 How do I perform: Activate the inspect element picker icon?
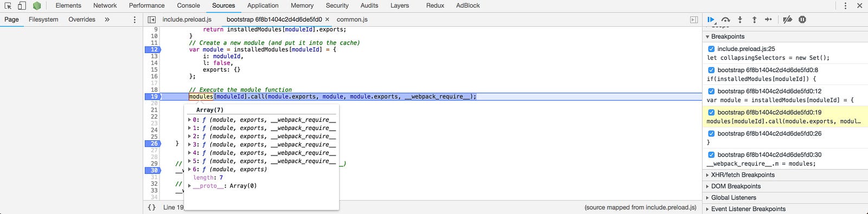pos(8,5)
